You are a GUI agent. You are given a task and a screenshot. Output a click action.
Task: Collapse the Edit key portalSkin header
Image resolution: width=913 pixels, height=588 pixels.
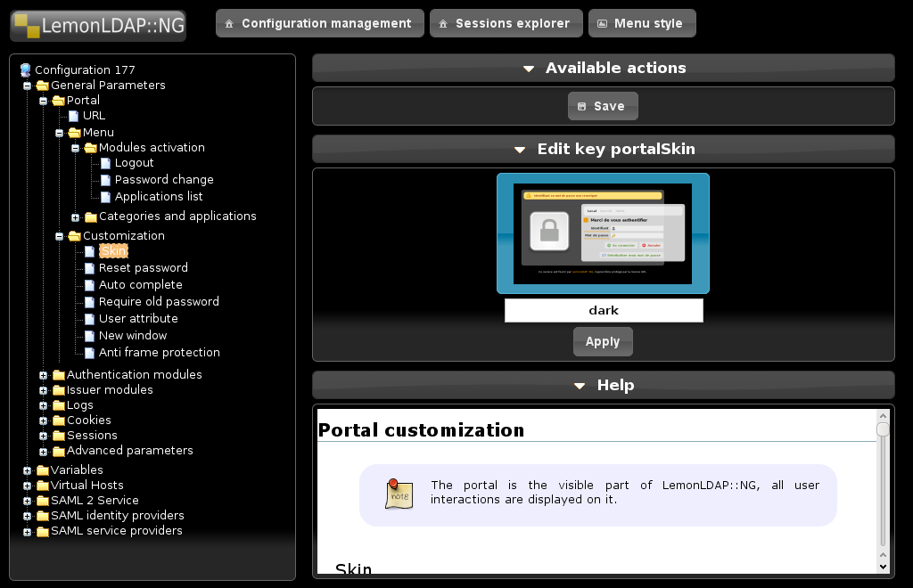[x=604, y=150]
